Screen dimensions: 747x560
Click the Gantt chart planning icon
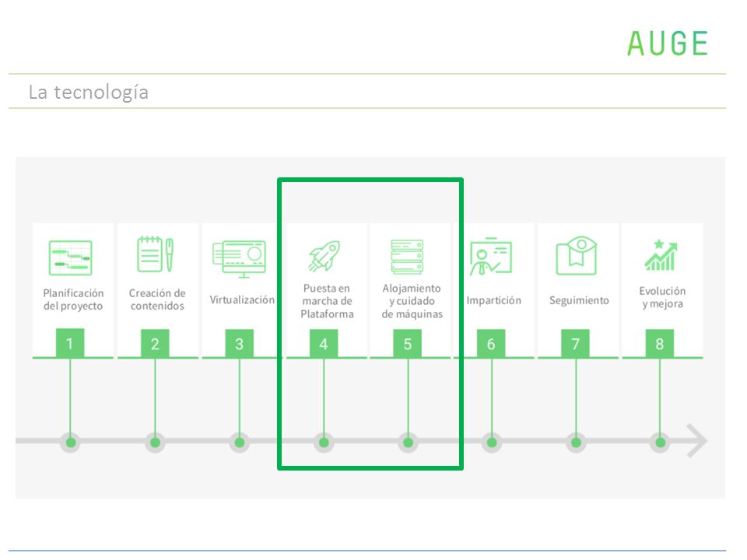pos(71,257)
